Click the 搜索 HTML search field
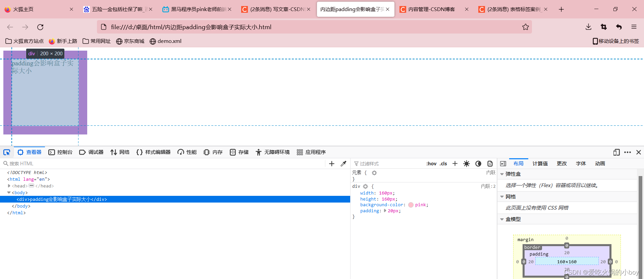The width and height of the screenshot is (644, 279). 163,164
